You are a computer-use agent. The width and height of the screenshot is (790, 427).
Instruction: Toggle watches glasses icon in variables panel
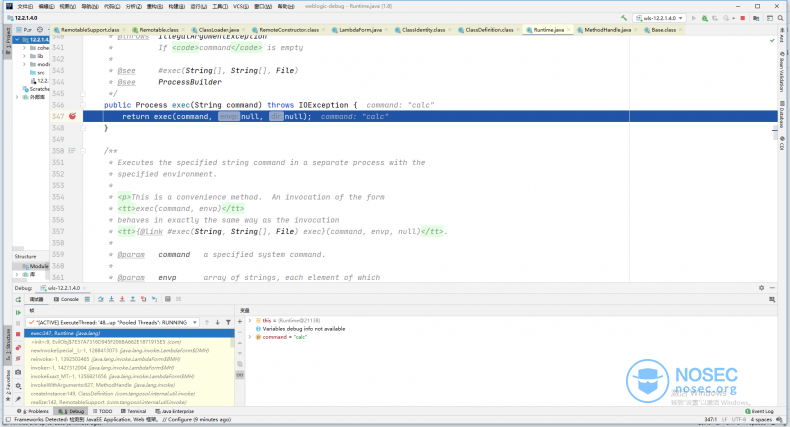coord(240,375)
